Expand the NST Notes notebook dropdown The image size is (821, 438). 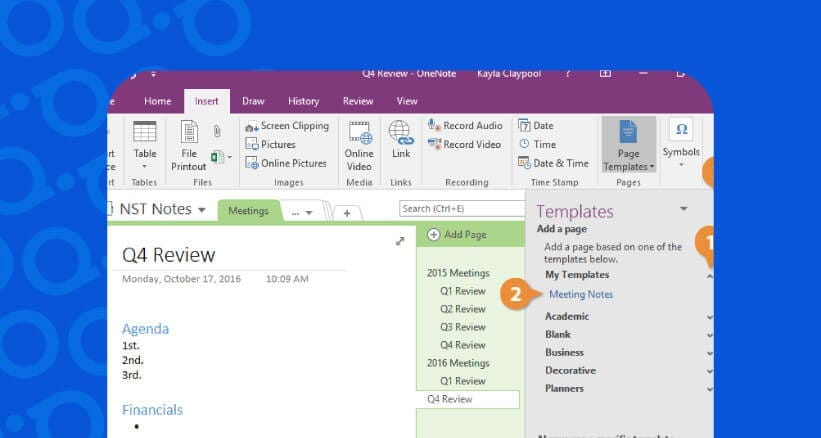(201, 210)
